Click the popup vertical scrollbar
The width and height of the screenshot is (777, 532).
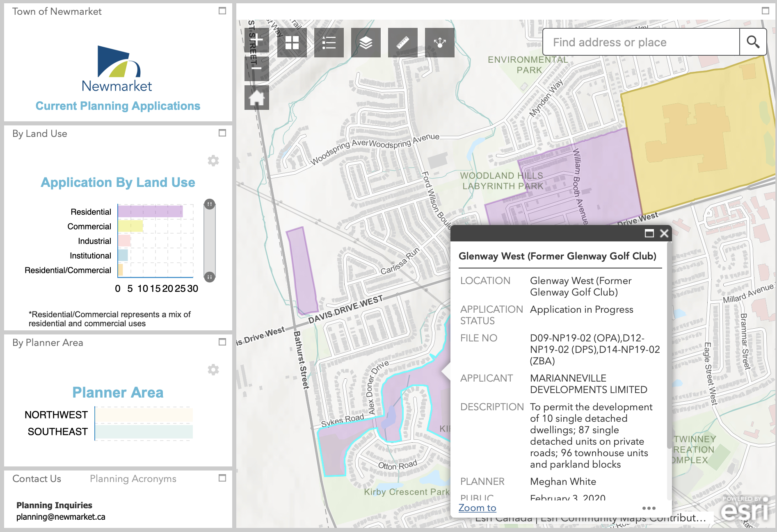tap(670, 344)
